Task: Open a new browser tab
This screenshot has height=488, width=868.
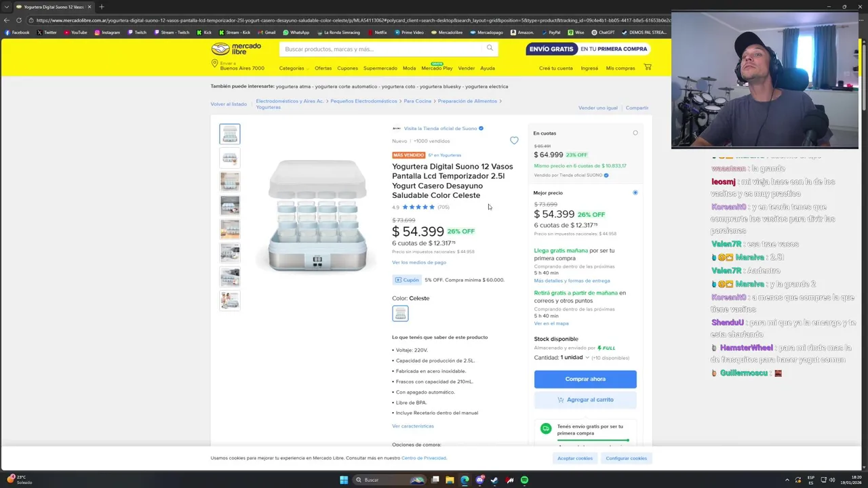Action: (x=101, y=7)
